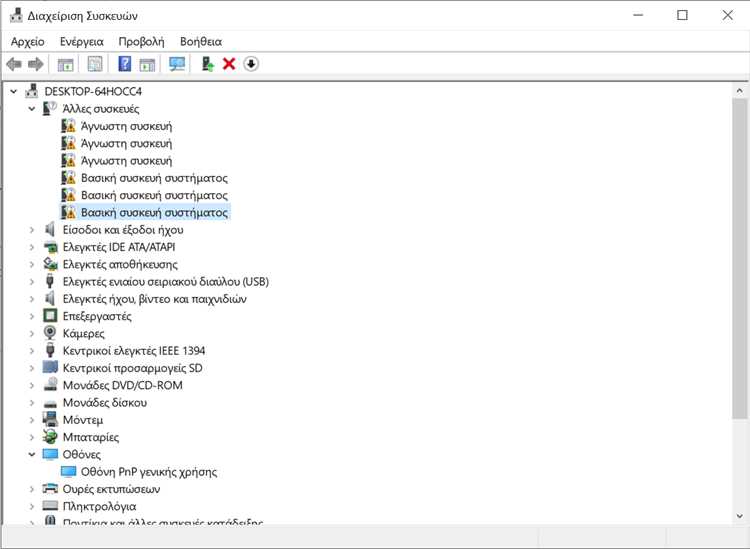Expand the Κάμερες node
Image resolution: width=750 pixels, height=549 pixels.
(32, 333)
